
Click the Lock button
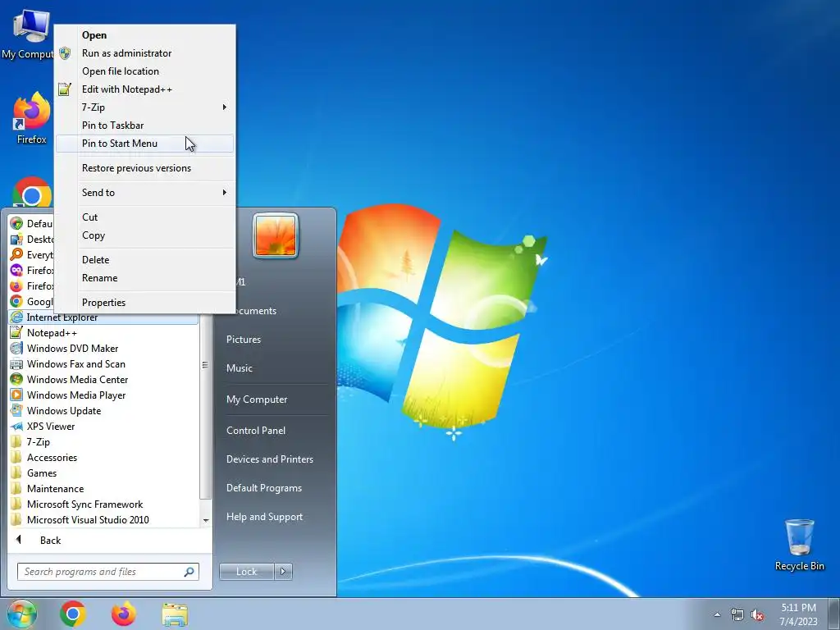coord(246,572)
